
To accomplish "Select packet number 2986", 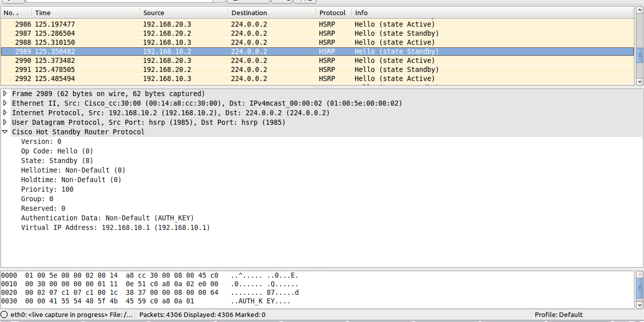I will [317, 24].
